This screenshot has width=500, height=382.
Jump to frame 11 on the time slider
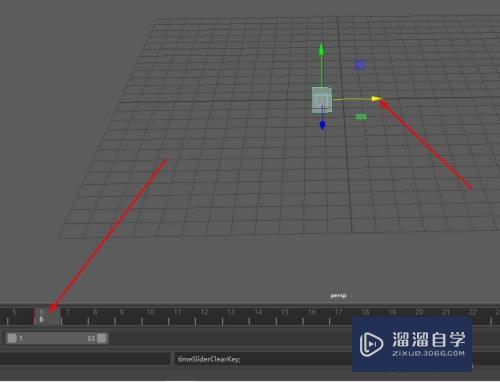pos(177,312)
